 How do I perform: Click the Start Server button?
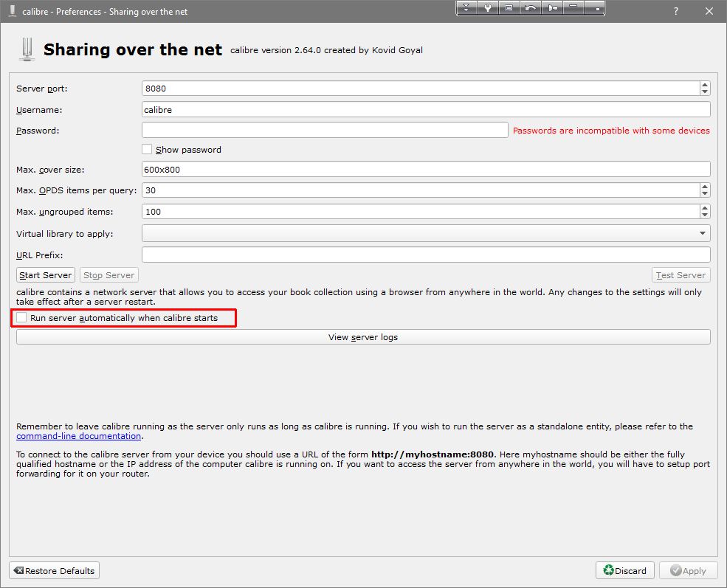pos(46,274)
